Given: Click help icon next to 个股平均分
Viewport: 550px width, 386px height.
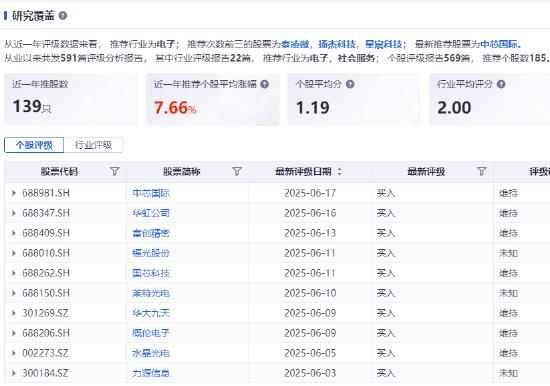Looking at the screenshot, I should click(x=350, y=84).
